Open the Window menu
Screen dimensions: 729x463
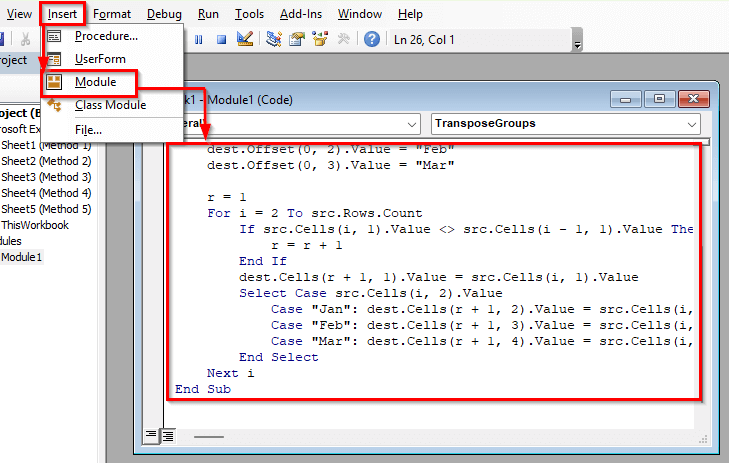point(359,14)
